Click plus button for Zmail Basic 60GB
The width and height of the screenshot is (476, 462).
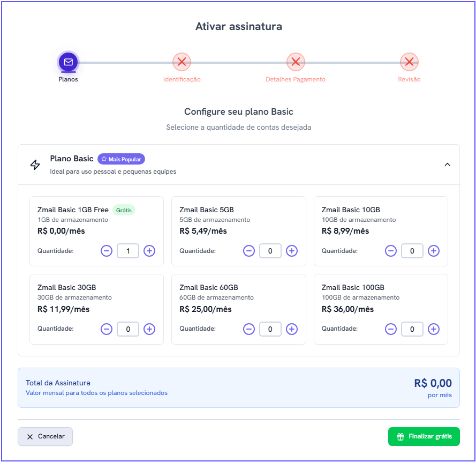tap(292, 329)
